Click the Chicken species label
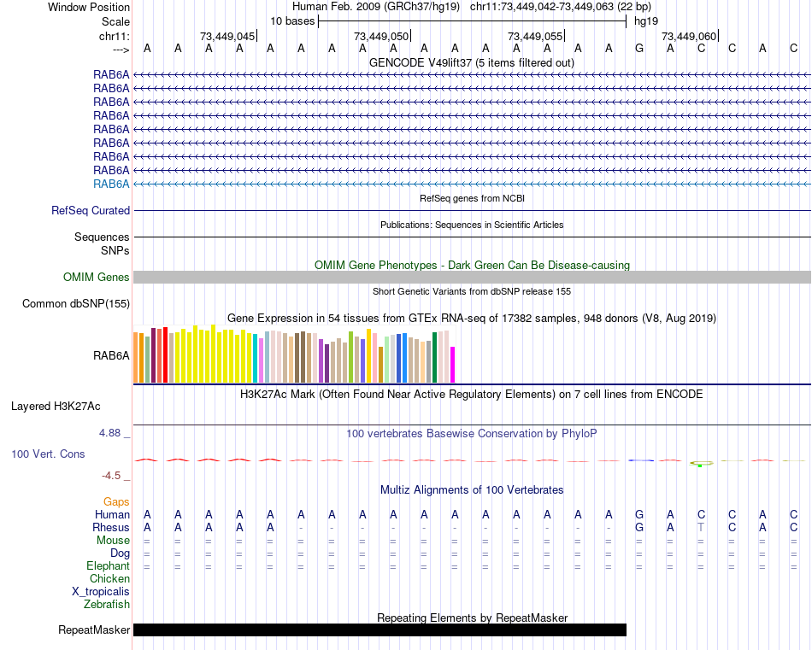812x650 pixels. (109, 578)
